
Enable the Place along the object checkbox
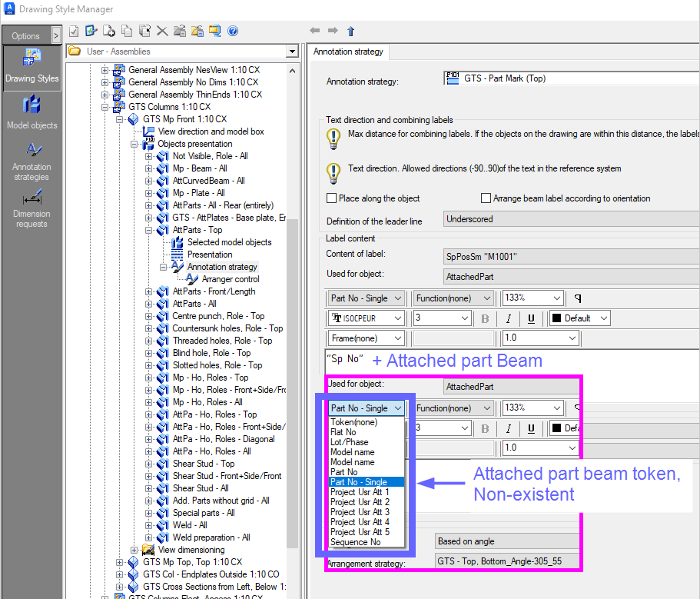coord(332,198)
